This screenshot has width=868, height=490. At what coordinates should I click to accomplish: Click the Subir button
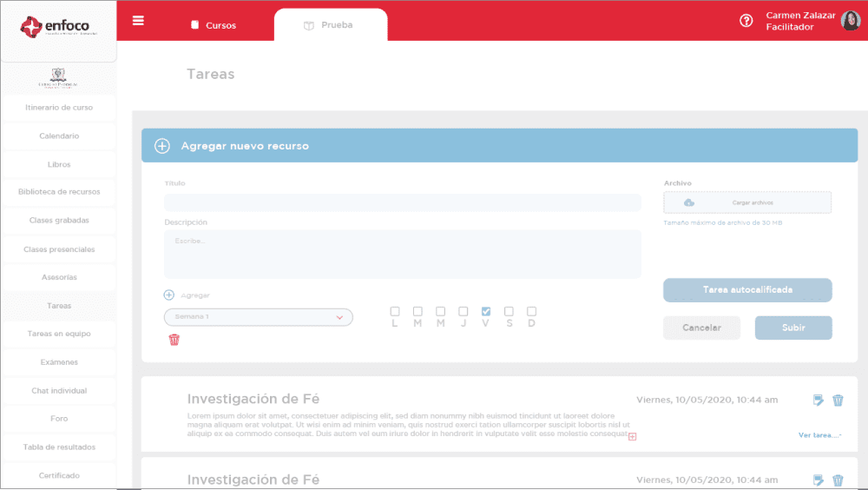[793, 328]
